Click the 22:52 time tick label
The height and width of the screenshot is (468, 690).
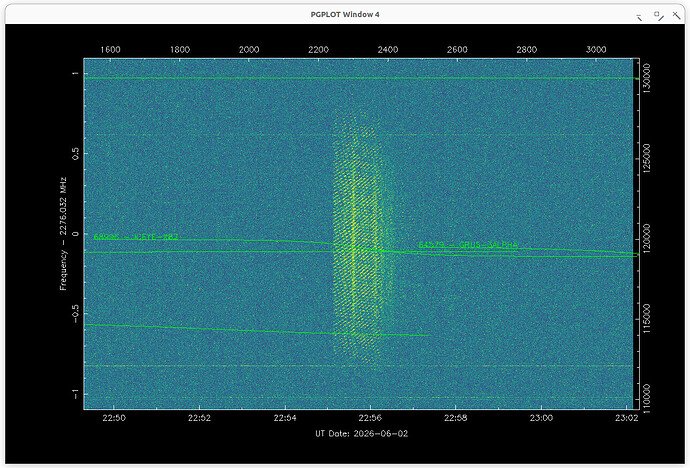[199, 418]
